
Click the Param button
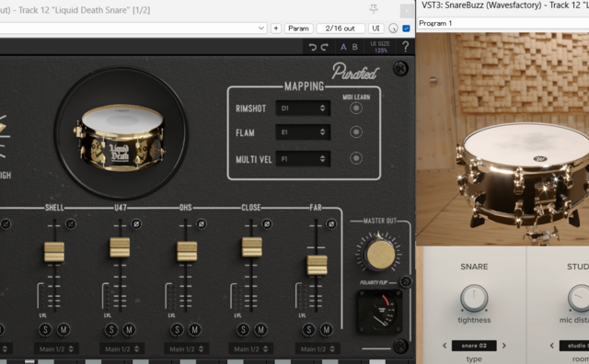pyautogui.click(x=298, y=28)
